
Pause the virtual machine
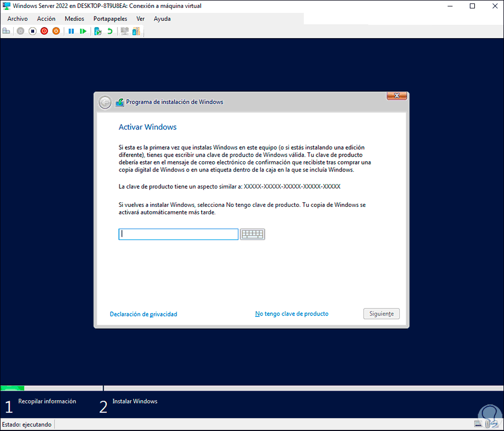[x=71, y=31]
